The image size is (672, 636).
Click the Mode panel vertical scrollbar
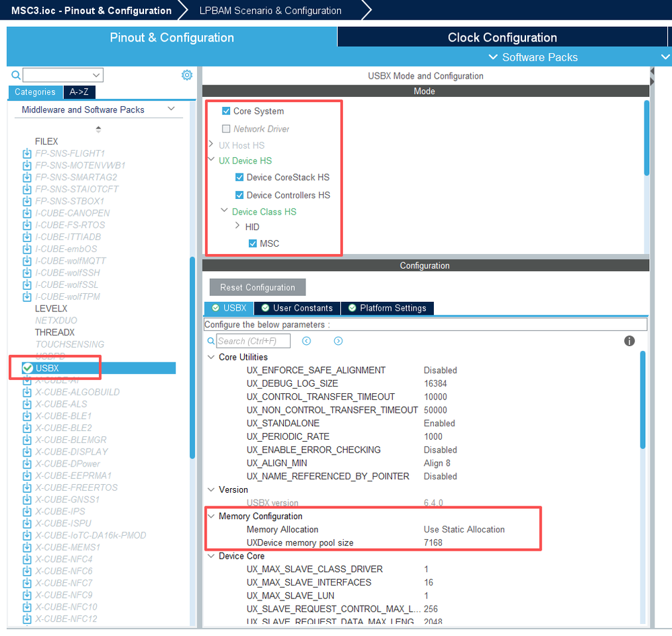coord(646,138)
